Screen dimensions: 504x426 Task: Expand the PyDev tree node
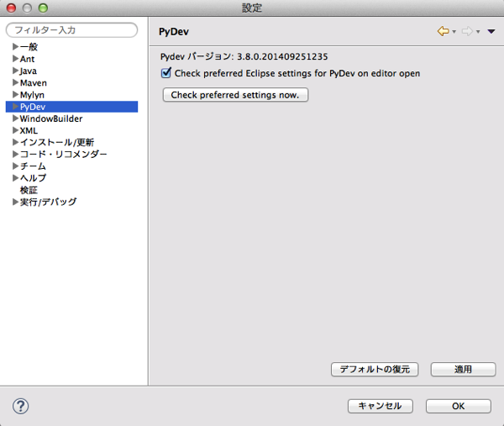click(x=15, y=107)
